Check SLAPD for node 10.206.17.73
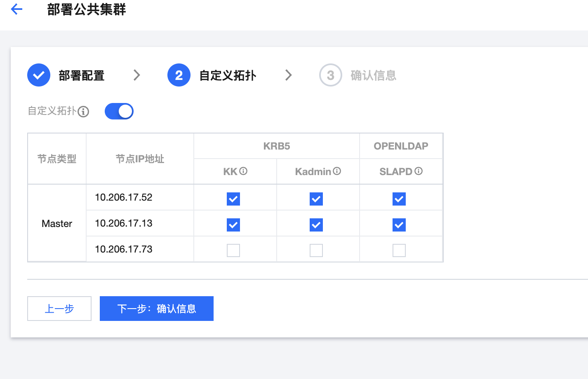The width and height of the screenshot is (588, 379). (x=399, y=250)
